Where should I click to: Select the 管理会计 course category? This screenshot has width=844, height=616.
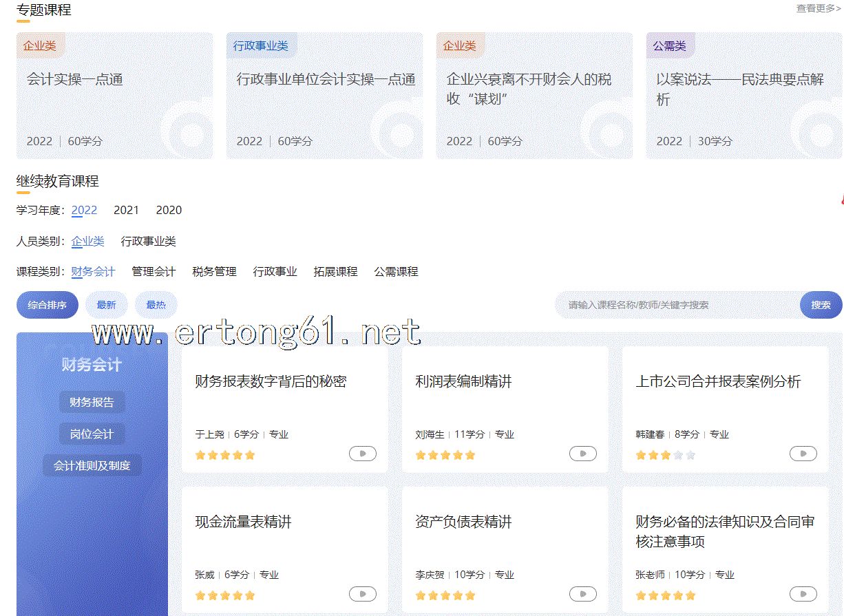[x=154, y=271]
